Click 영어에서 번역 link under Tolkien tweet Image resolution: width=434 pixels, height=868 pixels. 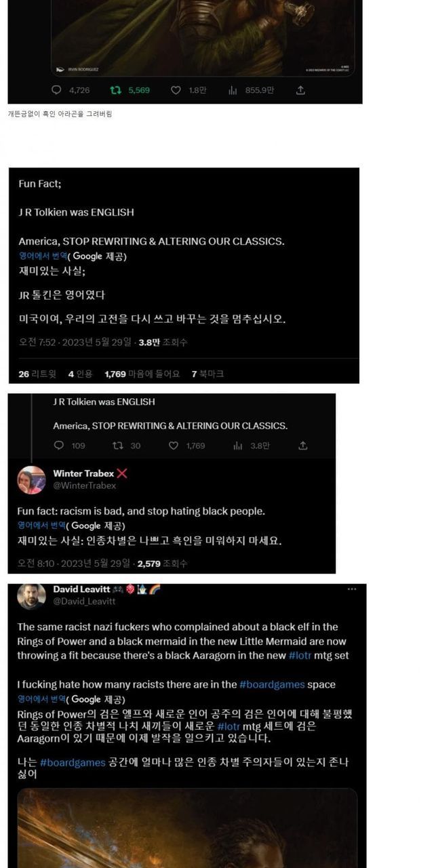point(42,256)
